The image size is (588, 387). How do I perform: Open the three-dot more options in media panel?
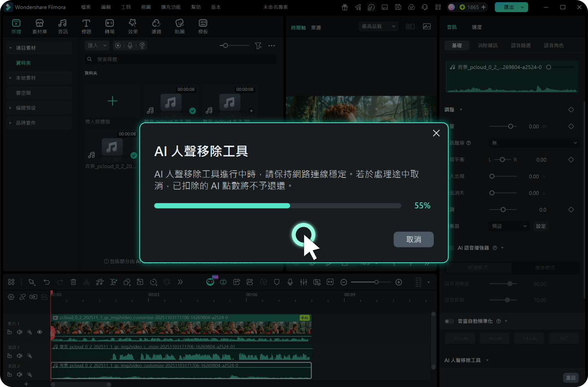(x=271, y=46)
